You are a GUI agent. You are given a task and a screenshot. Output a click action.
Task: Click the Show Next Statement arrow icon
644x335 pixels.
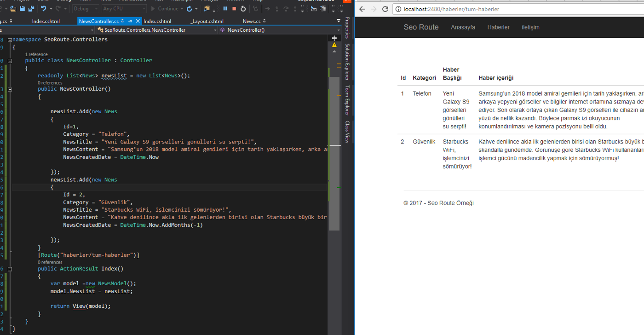267,9
